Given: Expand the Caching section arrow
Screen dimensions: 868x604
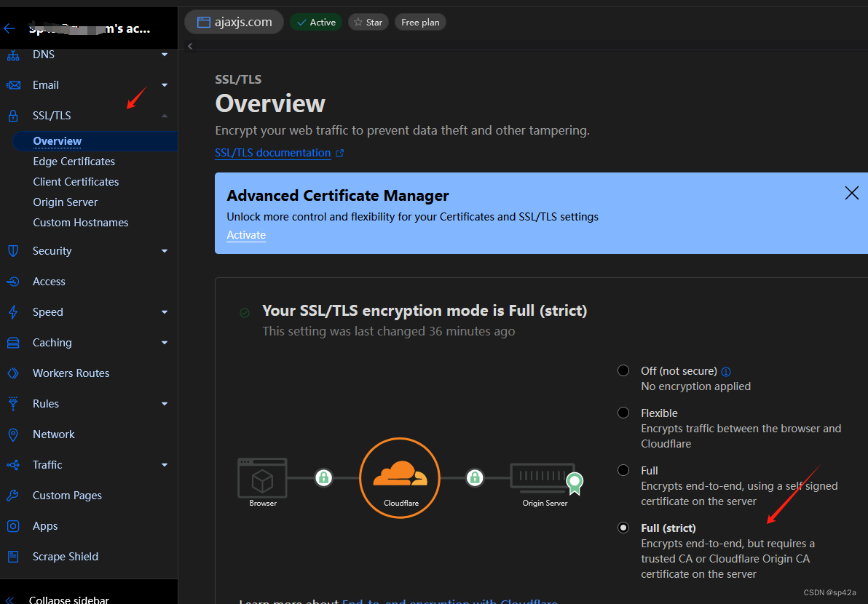Looking at the screenshot, I should pyautogui.click(x=165, y=343).
